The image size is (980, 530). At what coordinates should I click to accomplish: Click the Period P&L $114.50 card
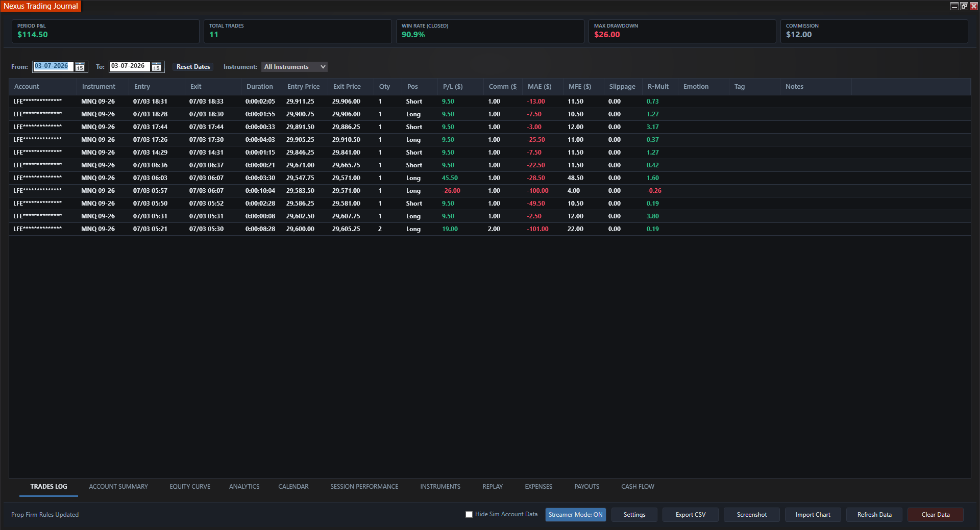[106, 31]
